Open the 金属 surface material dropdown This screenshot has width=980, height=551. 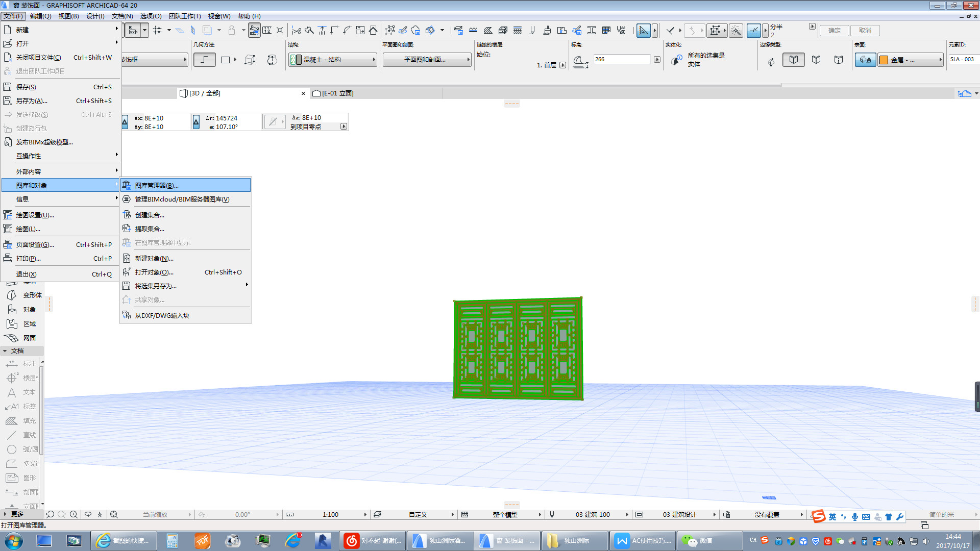pyautogui.click(x=911, y=60)
